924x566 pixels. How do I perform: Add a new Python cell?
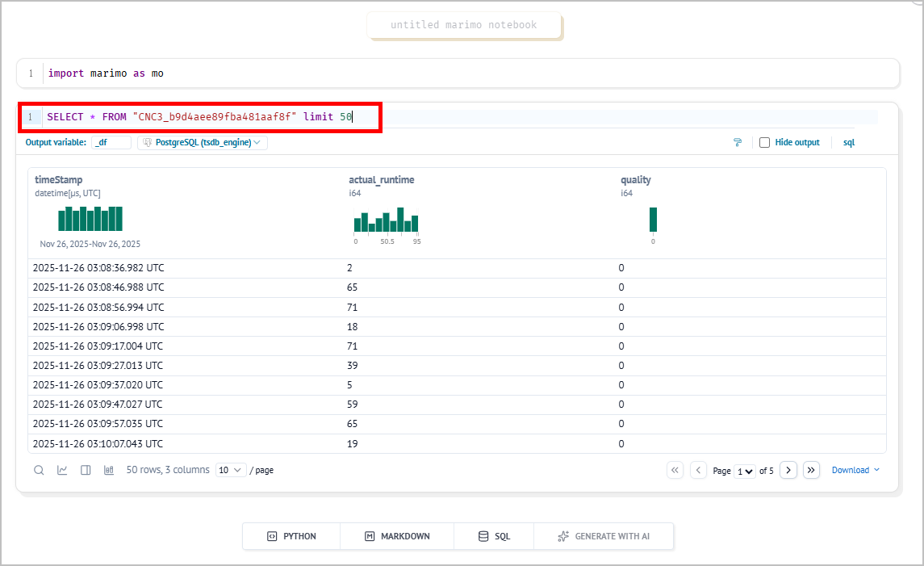291,536
